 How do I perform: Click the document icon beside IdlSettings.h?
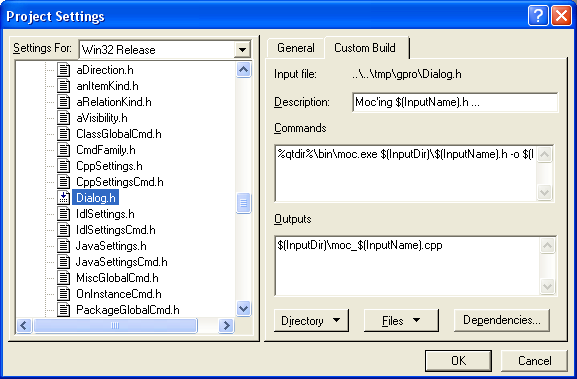pyautogui.click(x=63, y=214)
